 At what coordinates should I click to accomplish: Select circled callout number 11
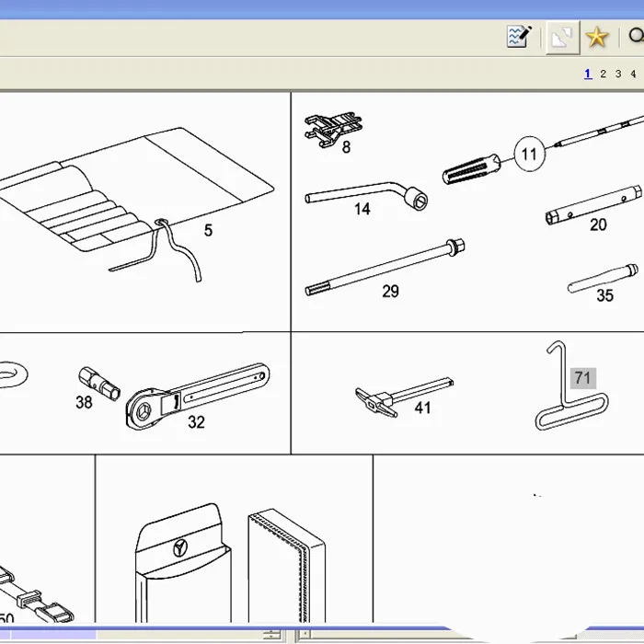pos(529,154)
